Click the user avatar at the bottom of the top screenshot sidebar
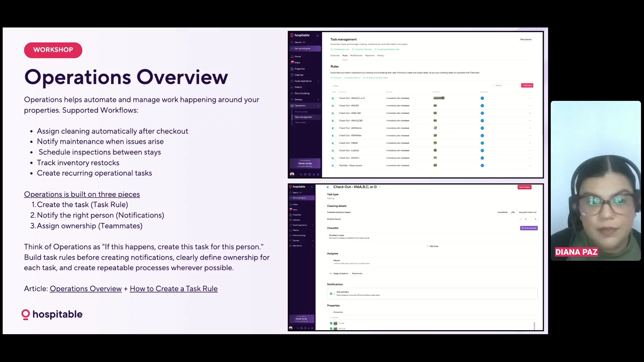 [x=292, y=174]
